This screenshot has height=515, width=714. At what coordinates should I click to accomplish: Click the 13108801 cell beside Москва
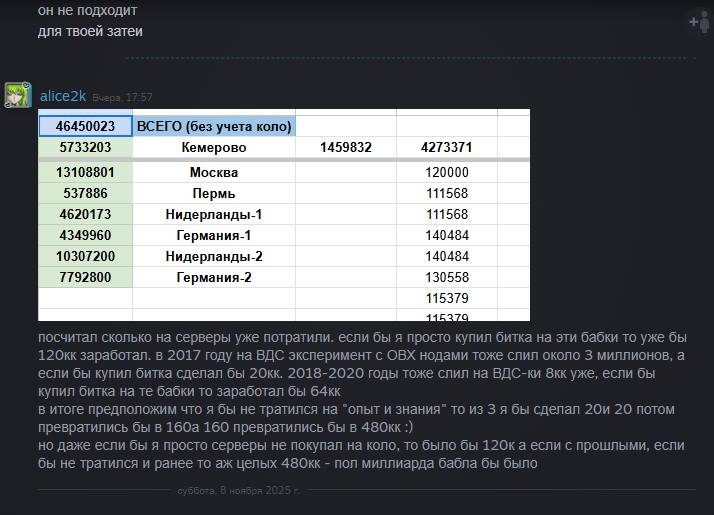[85, 172]
